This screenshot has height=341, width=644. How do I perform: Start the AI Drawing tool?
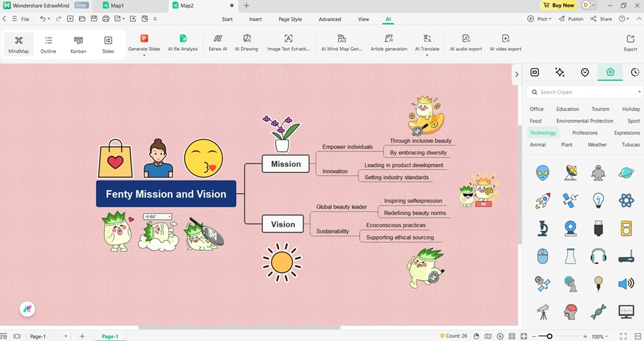pyautogui.click(x=247, y=43)
